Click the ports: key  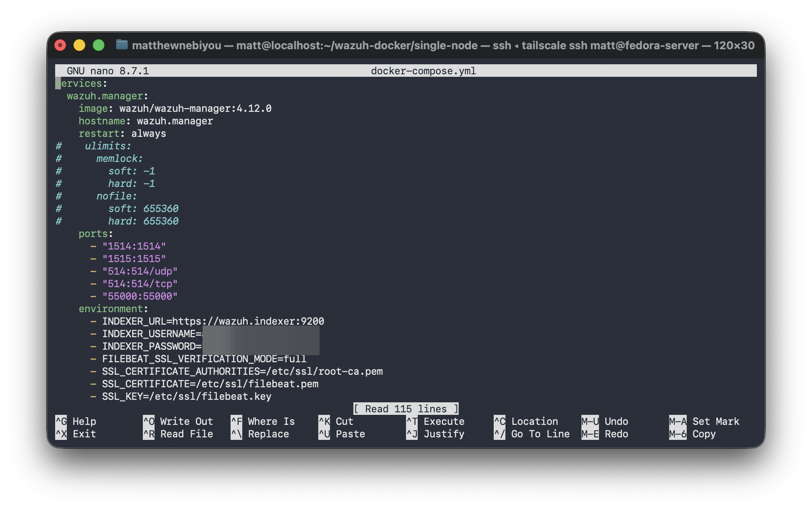coord(96,234)
